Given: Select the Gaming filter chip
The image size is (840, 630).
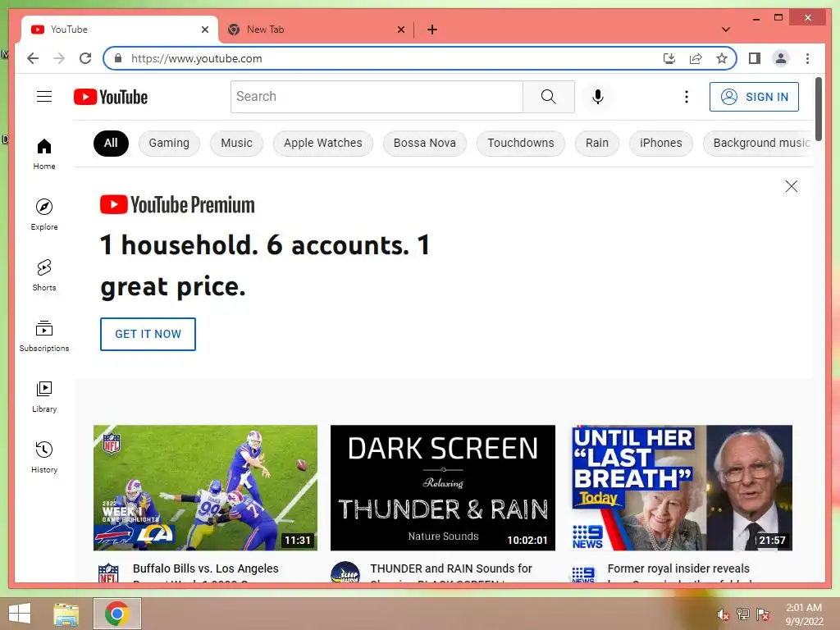Looking at the screenshot, I should click(169, 143).
